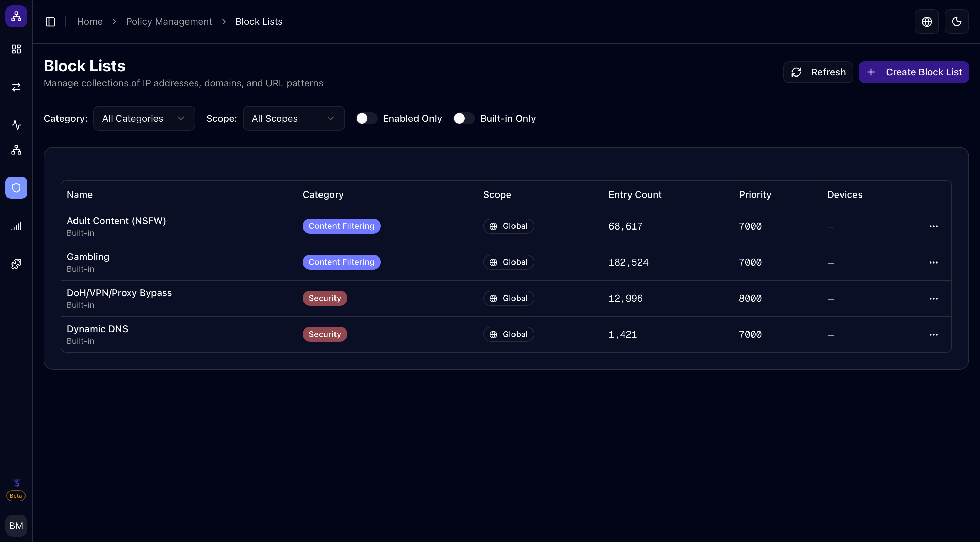
Task: Select the traffic transfer arrows icon
Action: (x=16, y=87)
